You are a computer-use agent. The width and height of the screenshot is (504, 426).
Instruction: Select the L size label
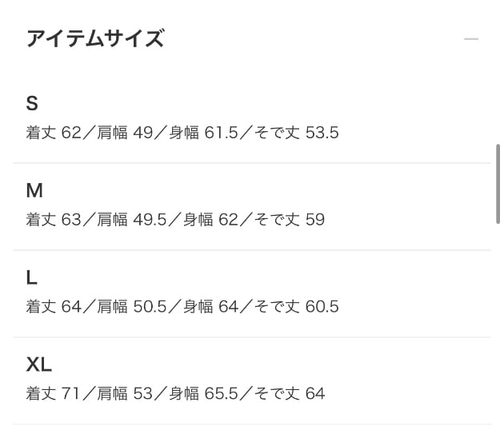coord(31,277)
